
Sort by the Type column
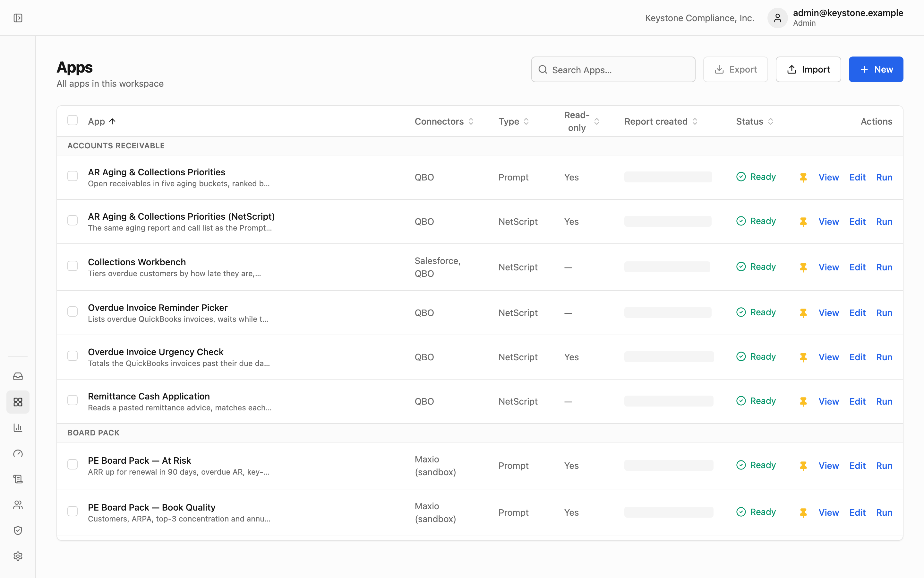coord(514,122)
